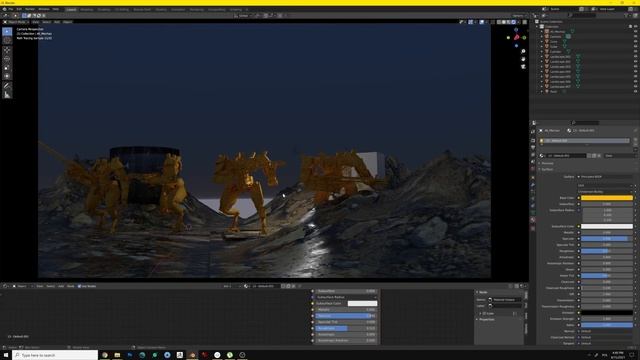Select the Transform tool
640x360 pixels.
(x=7, y=76)
